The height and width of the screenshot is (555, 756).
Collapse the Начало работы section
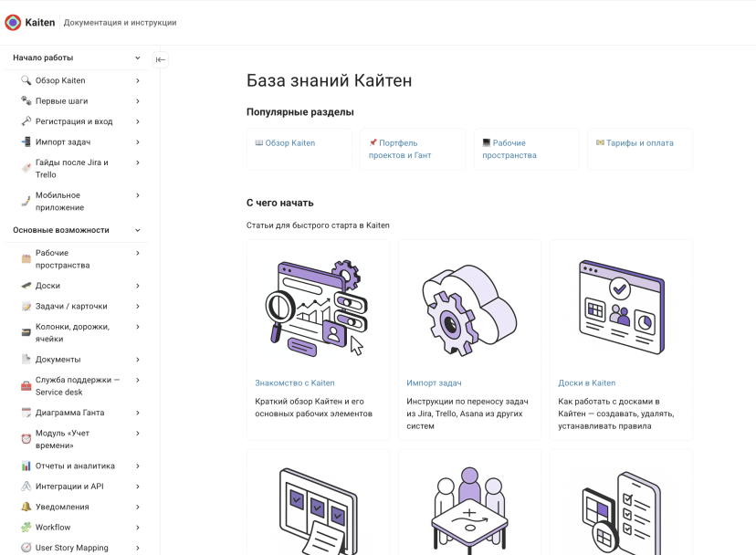pyautogui.click(x=137, y=58)
